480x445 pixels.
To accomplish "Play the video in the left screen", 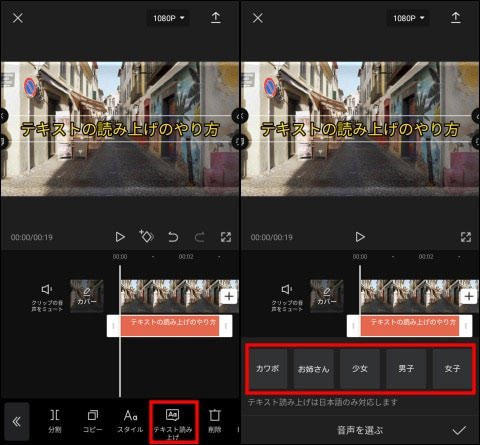I will (120, 237).
